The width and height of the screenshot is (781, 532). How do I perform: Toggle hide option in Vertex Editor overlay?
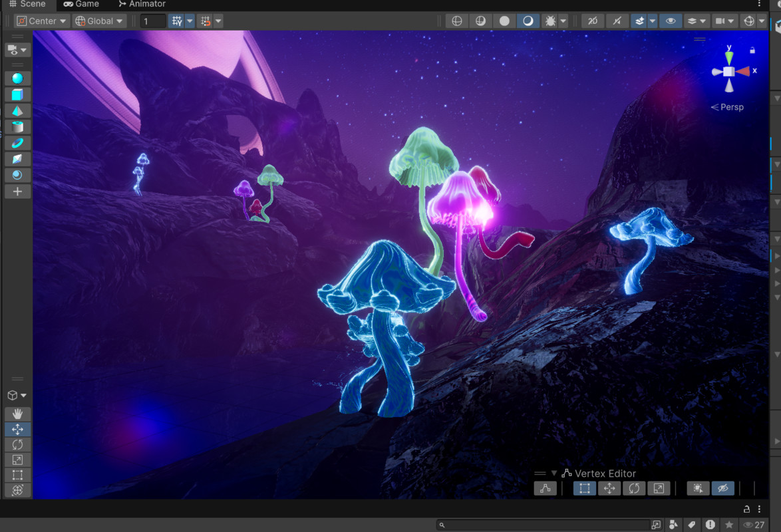[722, 489]
